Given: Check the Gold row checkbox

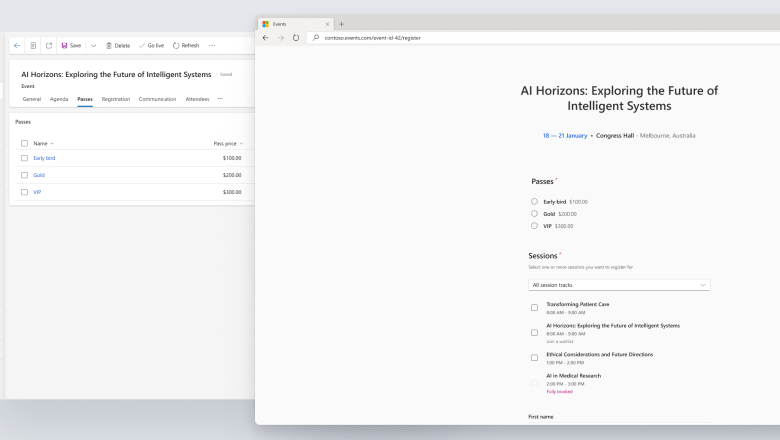Looking at the screenshot, I should [x=24, y=175].
